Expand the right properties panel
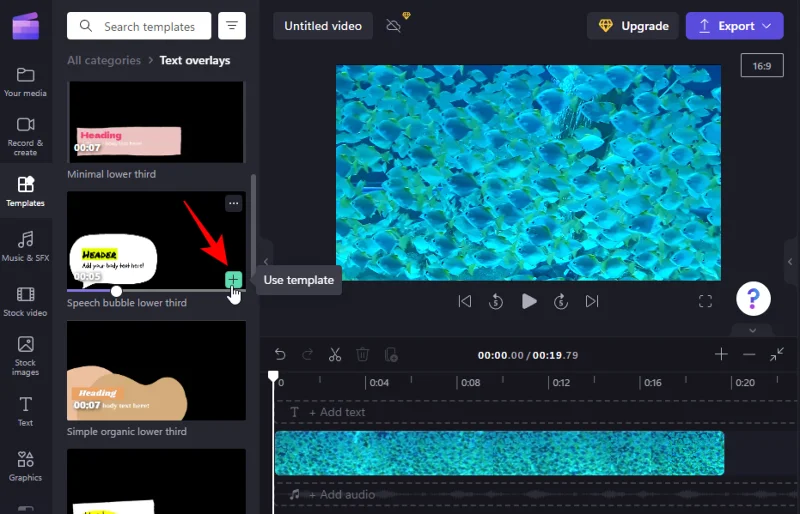Viewport: 800px width, 514px height. tap(791, 262)
